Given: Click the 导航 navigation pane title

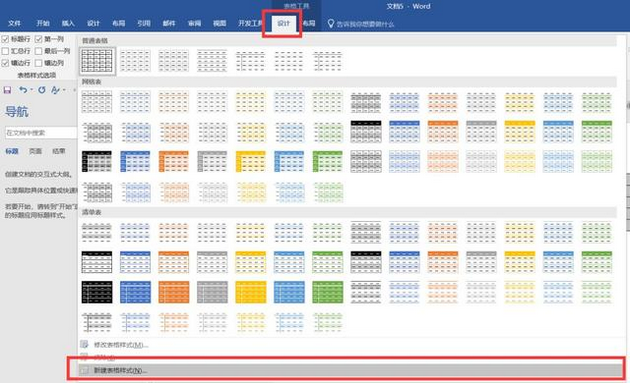Looking at the screenshot, I should [17, 111].
